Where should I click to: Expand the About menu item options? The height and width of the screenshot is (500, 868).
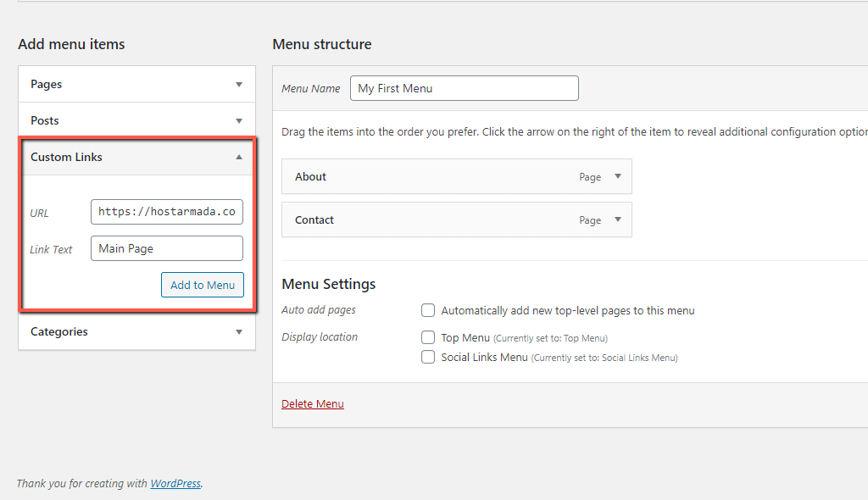pyautogui.click(x=618, y=176)
